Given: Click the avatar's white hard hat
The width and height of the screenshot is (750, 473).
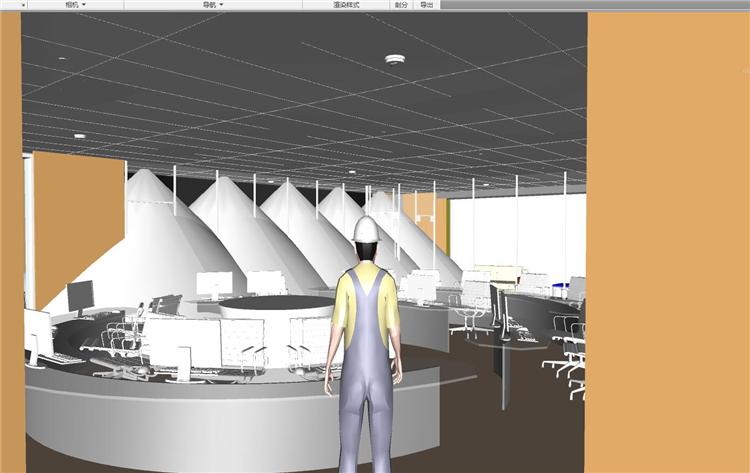Looking at the screenshot, I should 367,229.
